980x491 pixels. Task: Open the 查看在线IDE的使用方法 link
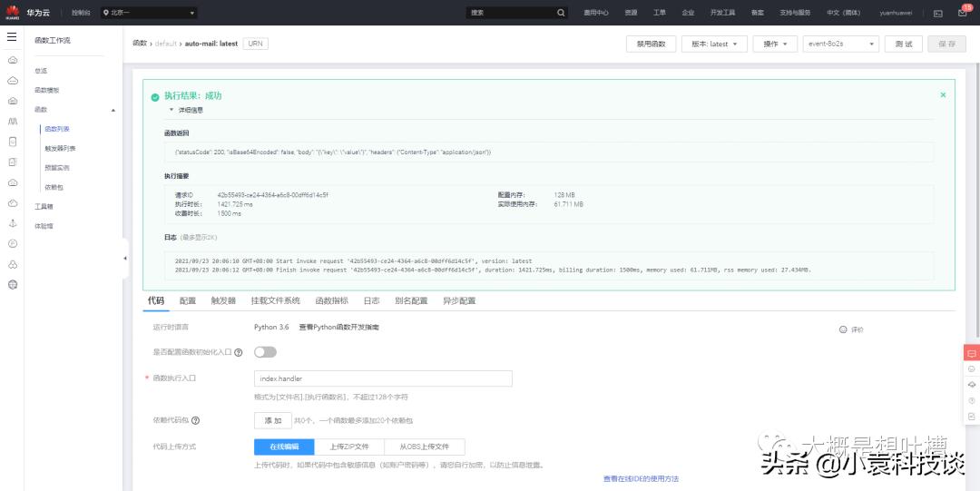pos(642,479)
